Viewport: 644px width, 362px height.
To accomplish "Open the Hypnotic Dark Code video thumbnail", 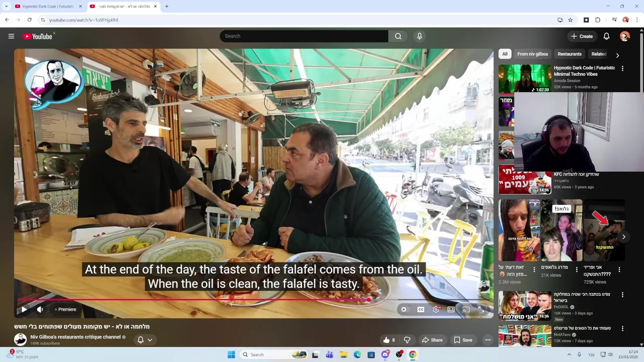I will 525,78.
